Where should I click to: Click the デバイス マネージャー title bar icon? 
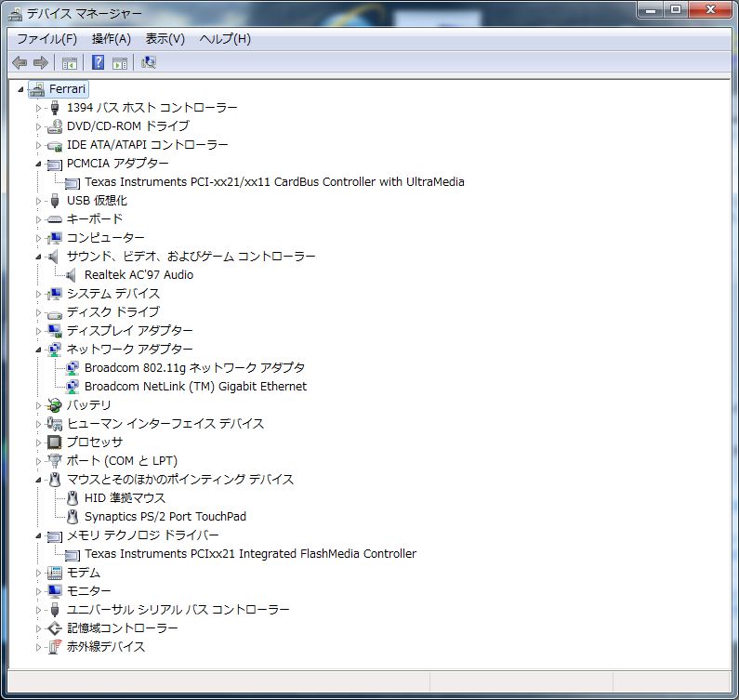point(15,14)
